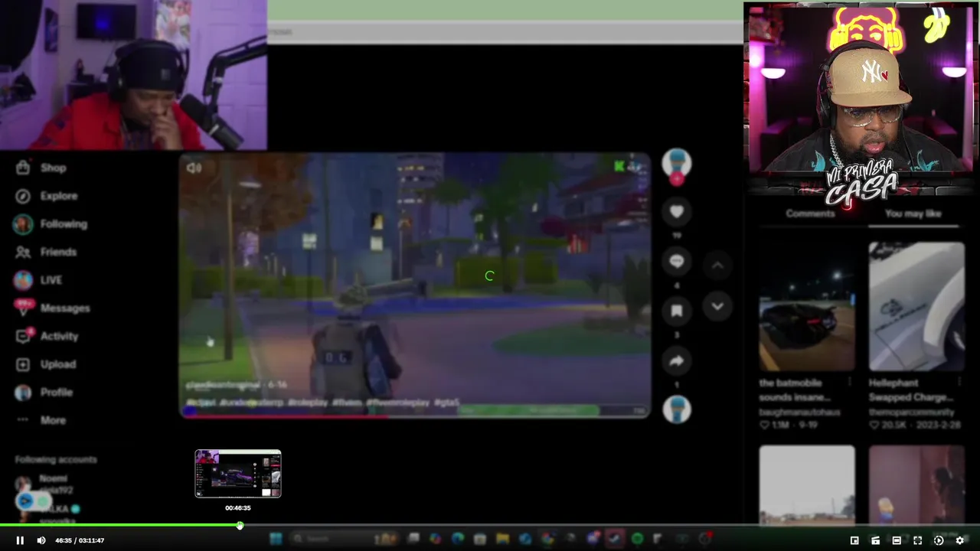The height and width of the screenshot is (551, 980).
Task: Enter fullscreen mode in the player
Action: click(x=918, y=540)
